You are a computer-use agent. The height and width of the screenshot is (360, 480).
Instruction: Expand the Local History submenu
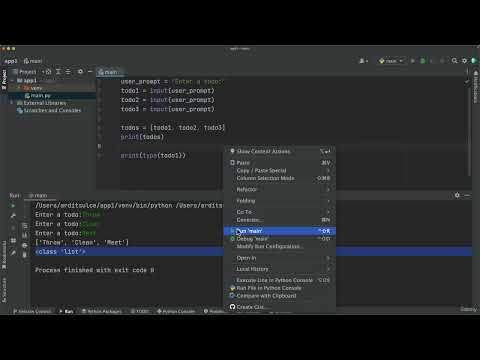[280, 269]
